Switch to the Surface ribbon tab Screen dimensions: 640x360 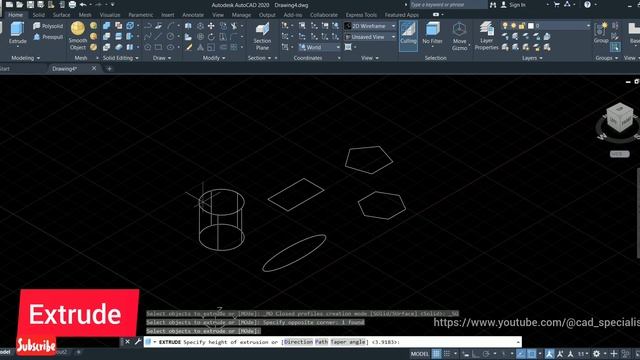[x=61, y=15]
